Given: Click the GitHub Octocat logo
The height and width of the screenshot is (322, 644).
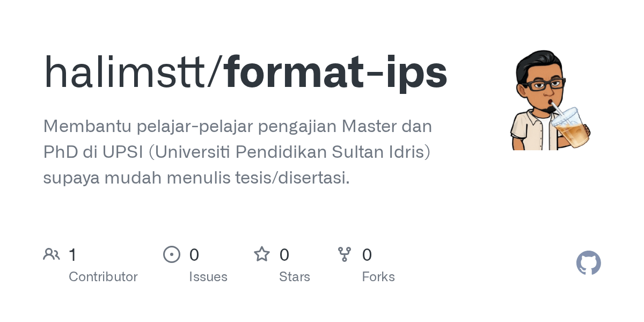Looking at the screenshot, I should coord(588,263).
